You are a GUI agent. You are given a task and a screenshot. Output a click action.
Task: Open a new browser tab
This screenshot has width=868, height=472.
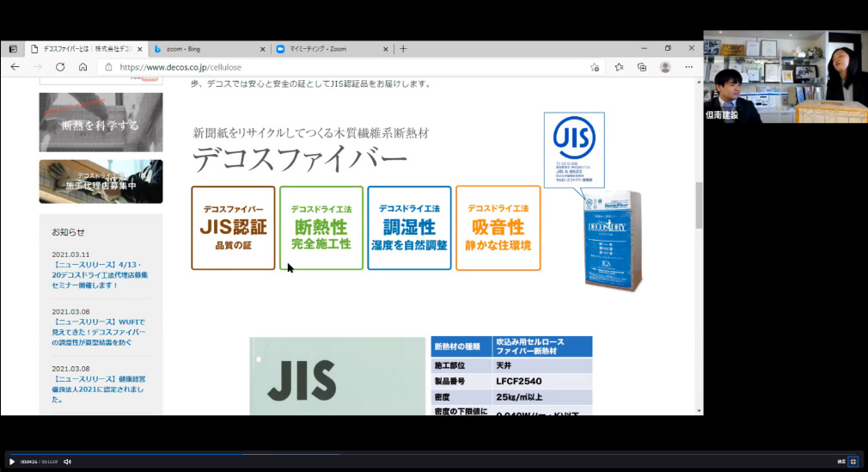coord(403,49)
